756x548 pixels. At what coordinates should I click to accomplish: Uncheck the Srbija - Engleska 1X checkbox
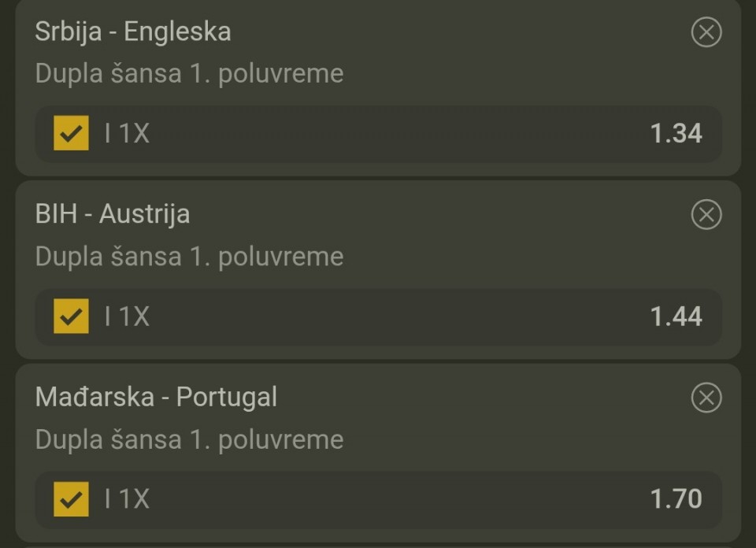[71, 133]
